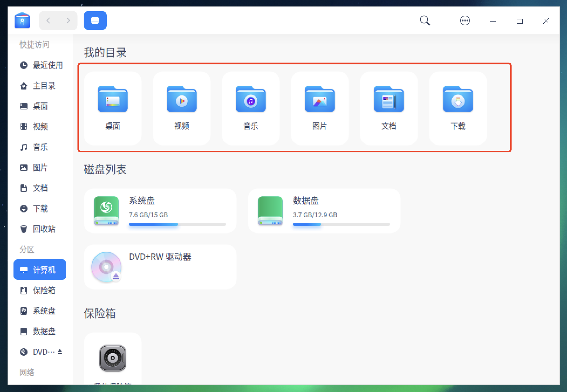Go forward with the right arrow button

[68, 20]
